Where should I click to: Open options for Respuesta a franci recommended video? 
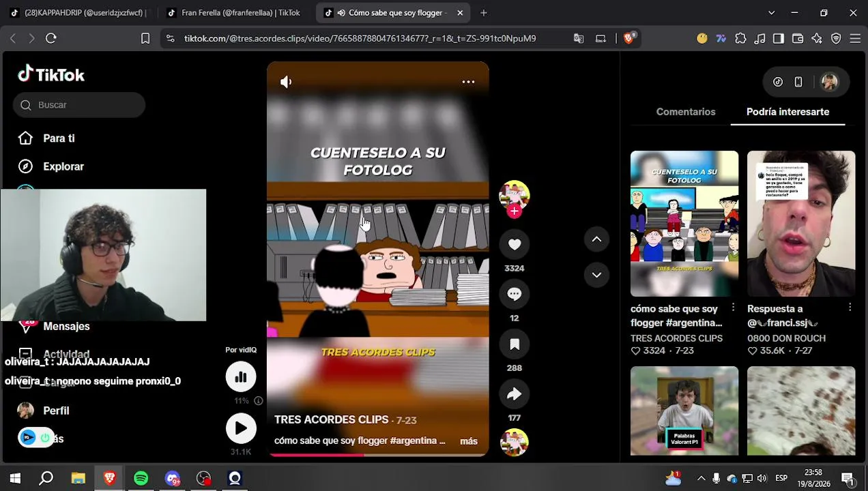click(850, 308)
